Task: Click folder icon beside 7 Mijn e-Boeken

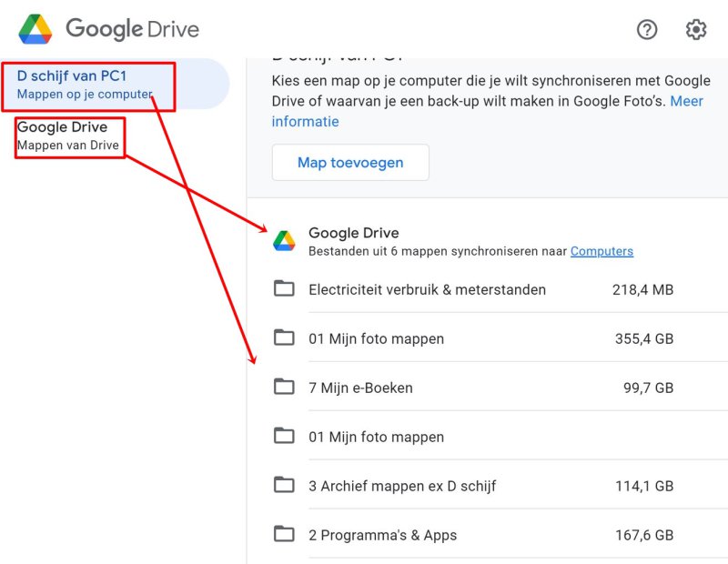Action: click(x=284, y=387)
